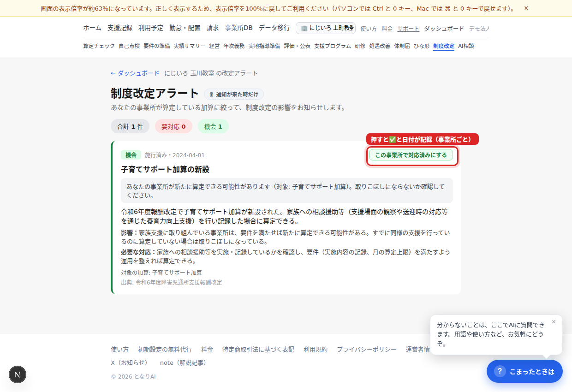Click 対象の加算: 子育てサポート加算 line

(161, 273)
